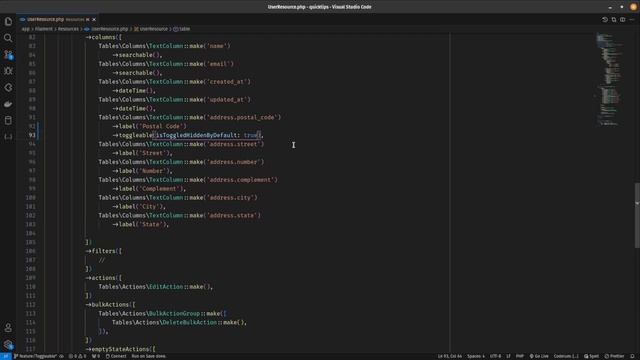Click the '->filters([' line

click(104, 251)
